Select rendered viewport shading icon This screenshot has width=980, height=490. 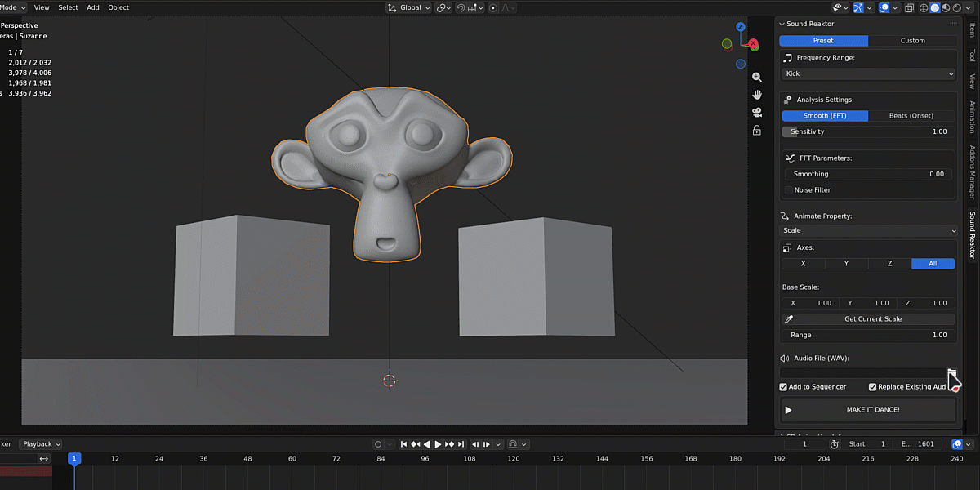pyautogui.click(x=956, y=8)
